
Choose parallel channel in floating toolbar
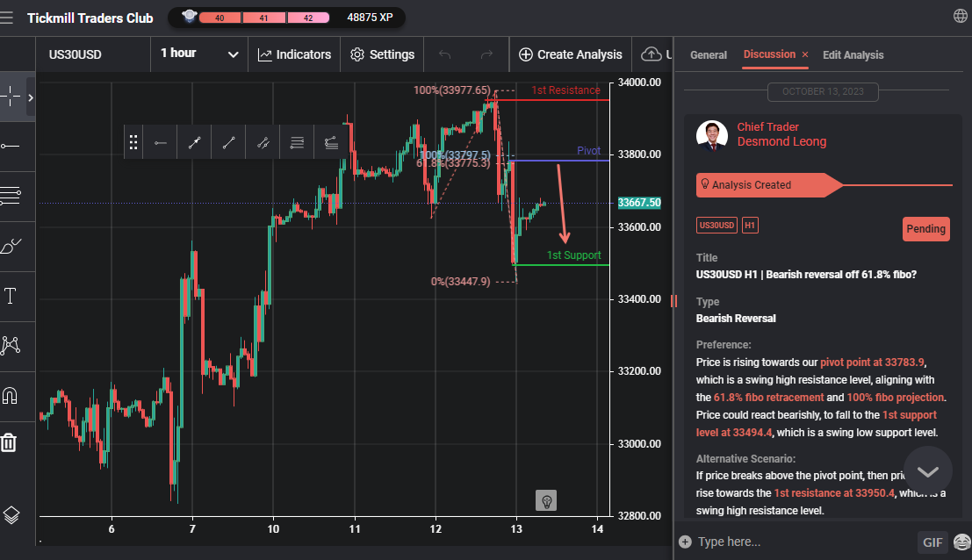click(263, 143)
